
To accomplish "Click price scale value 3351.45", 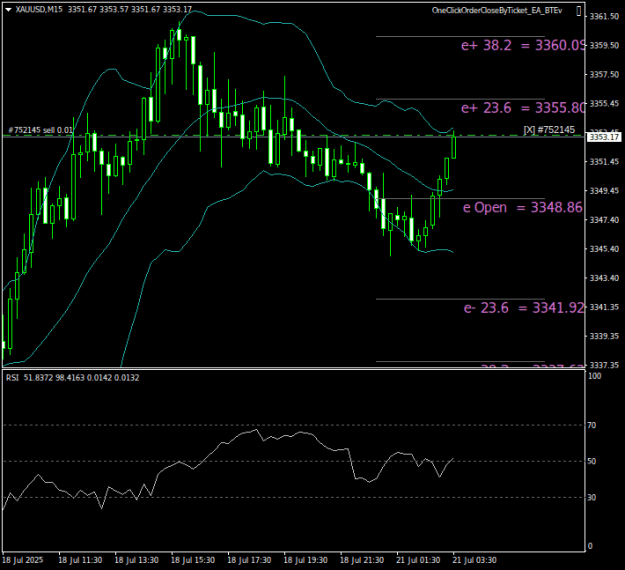I will pos(604,161).
